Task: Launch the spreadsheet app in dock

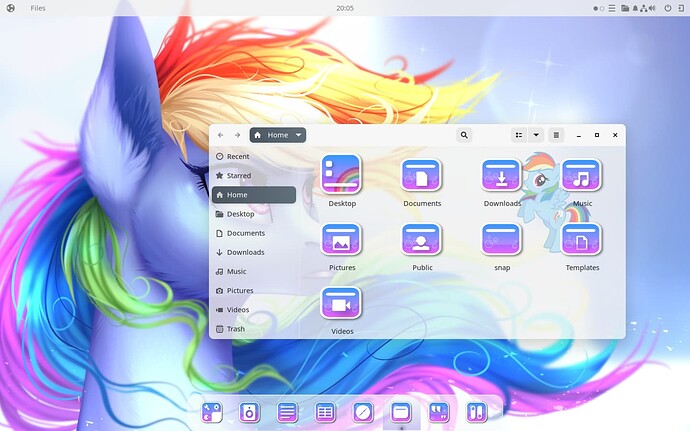Action: coord(325,413)
